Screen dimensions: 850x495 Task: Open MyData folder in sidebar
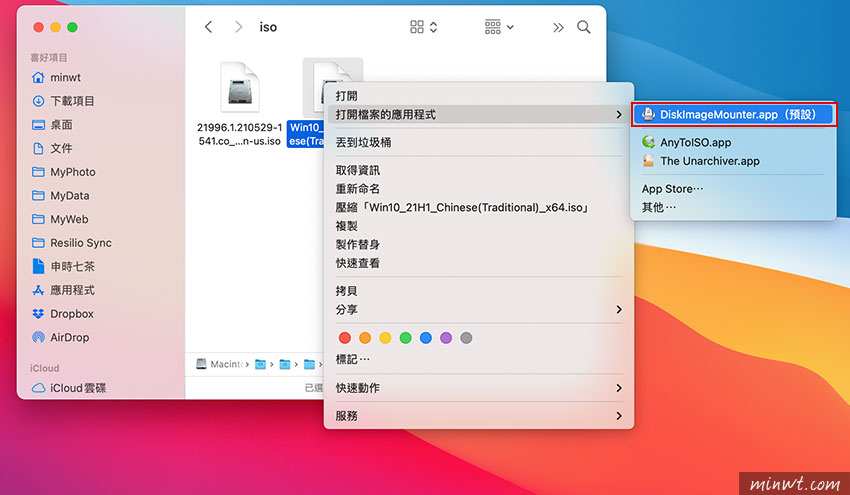(x=61, y=196)
